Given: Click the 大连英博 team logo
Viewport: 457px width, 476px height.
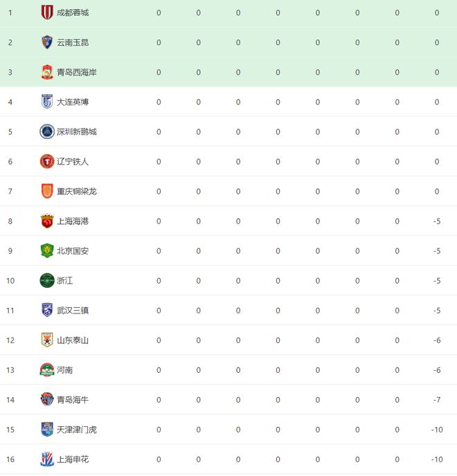Looking at the screenshot, I should tap(47, 102).
